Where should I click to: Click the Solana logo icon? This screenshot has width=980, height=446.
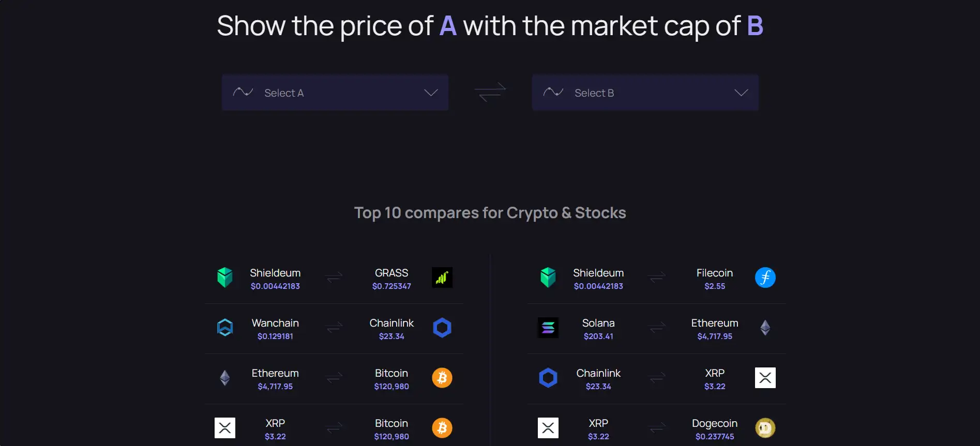click(x=548, y=328)
